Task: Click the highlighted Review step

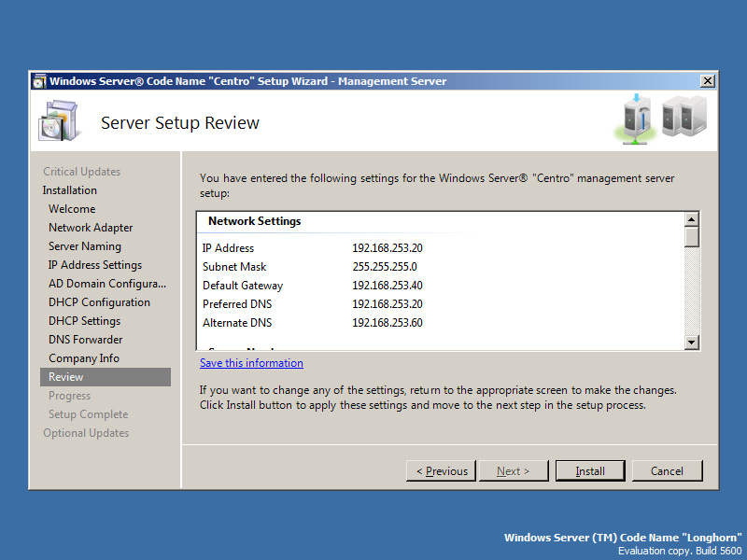Action: pos(66,377)
